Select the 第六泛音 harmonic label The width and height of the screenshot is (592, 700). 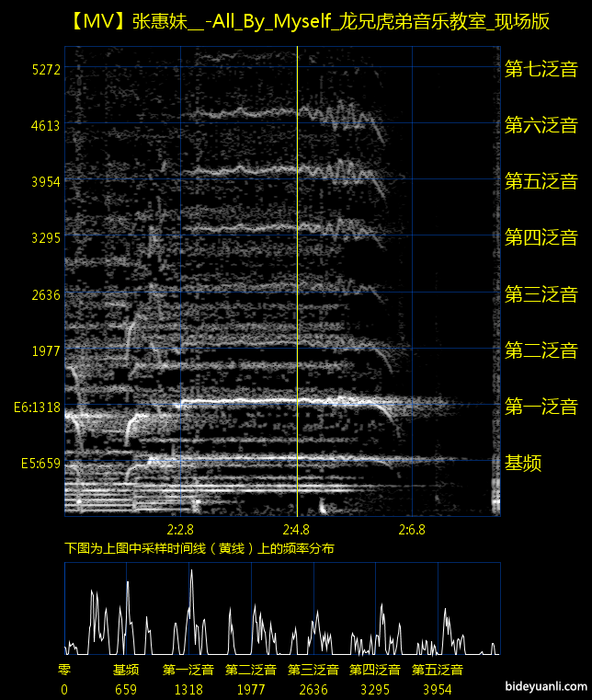541,125
